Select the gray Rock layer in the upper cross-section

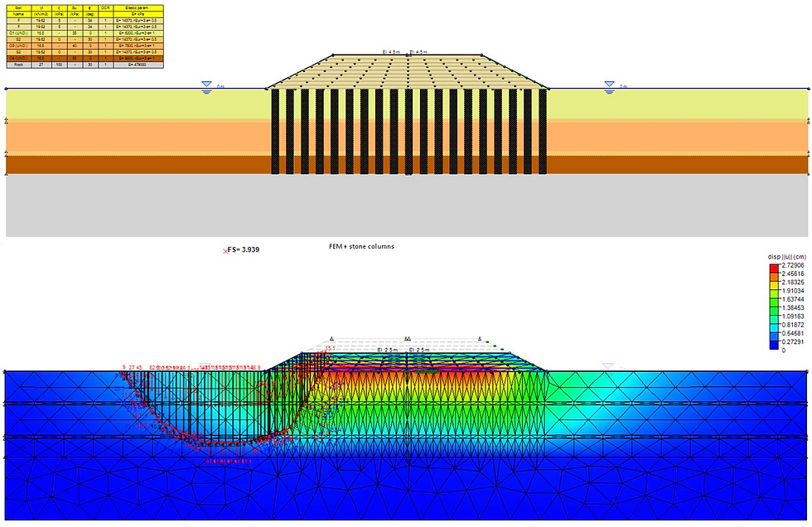coord(407,205)
